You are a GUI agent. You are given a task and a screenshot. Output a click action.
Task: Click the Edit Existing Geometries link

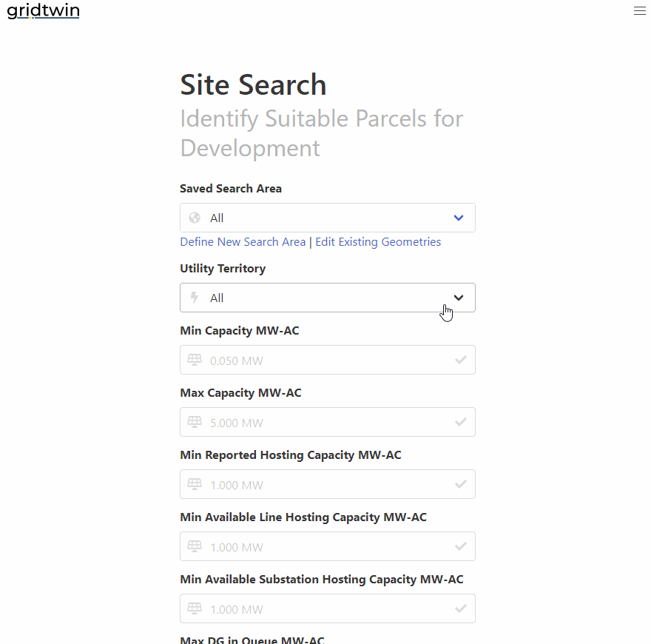(378, 242)
